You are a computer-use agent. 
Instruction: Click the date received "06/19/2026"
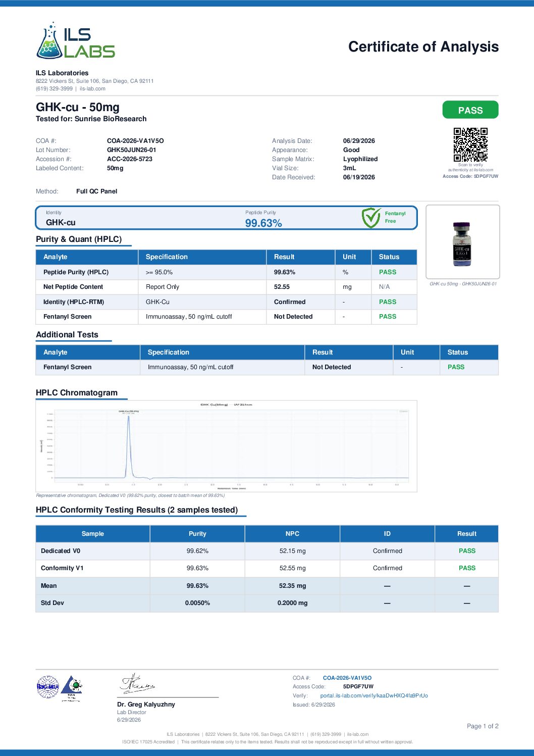coord(359,177)
